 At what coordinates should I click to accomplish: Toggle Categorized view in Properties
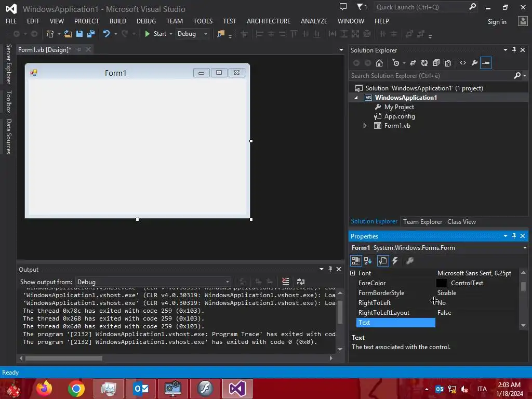tap(355, 261)
